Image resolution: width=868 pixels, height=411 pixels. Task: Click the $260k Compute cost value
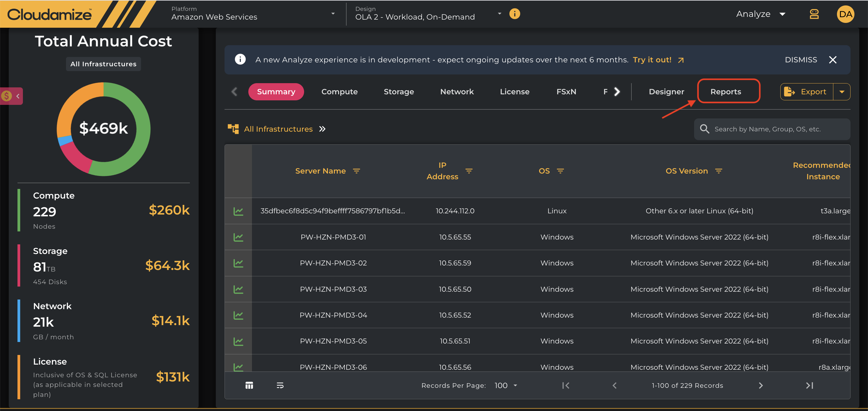169,210
